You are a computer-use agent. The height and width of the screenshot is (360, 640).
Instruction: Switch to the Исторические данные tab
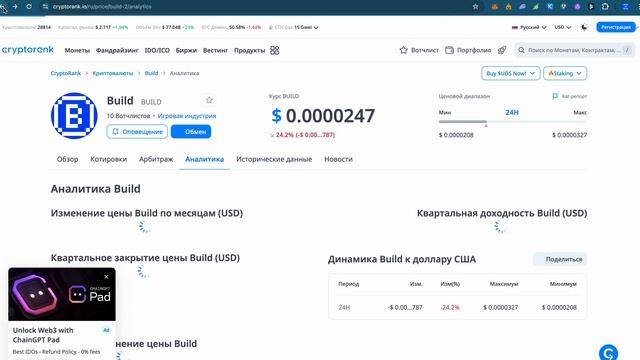pos(274,159)
